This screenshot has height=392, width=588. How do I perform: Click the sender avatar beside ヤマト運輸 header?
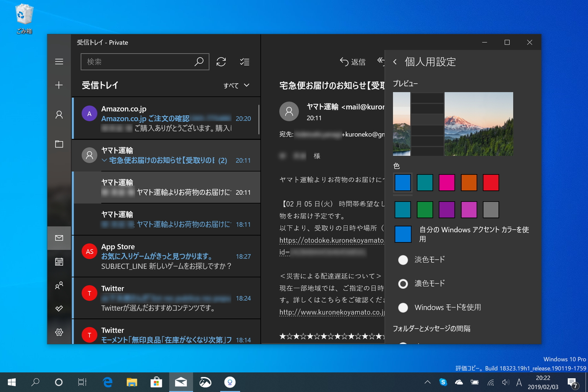(x=289, y=111)
